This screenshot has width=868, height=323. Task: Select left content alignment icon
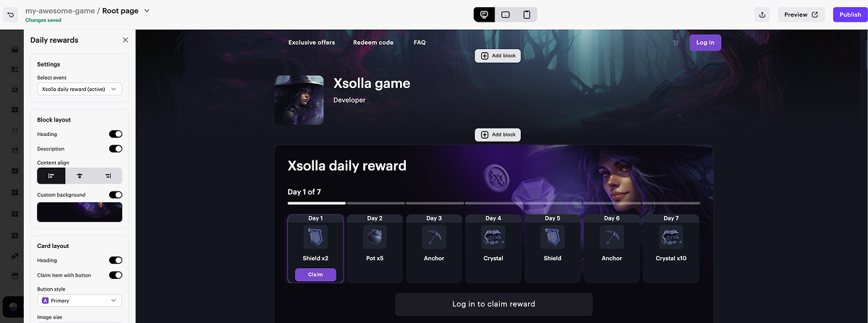[51, 176]
